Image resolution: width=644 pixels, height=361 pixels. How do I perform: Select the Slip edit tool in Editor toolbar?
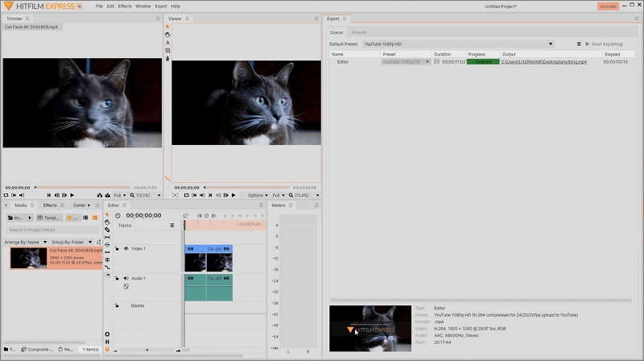click(107, 237)
